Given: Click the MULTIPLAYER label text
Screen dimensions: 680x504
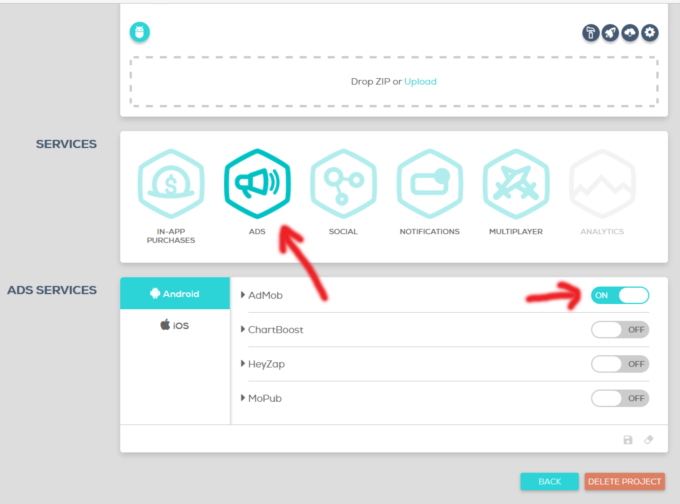Looking at the screenshot, I should pyautogui.click(x=516, y=232).
